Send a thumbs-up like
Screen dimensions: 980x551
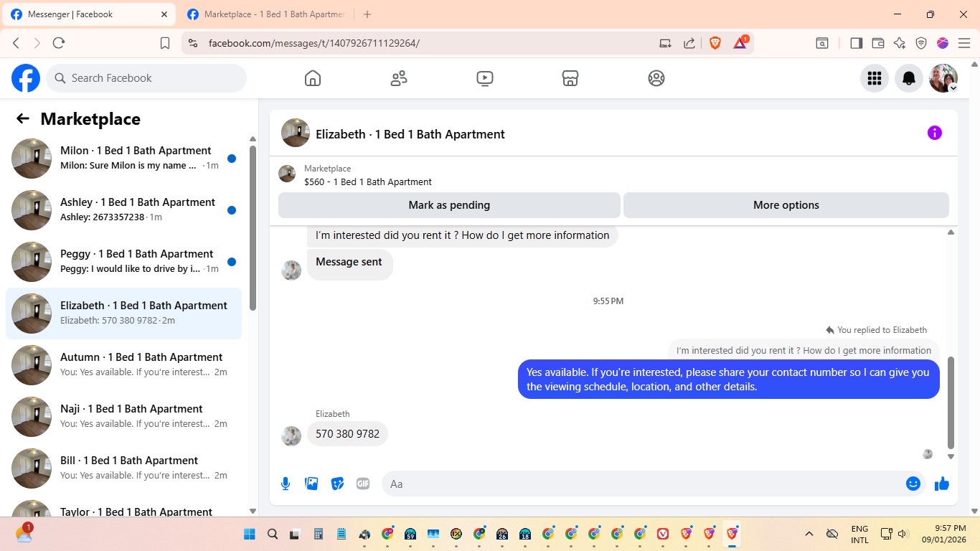click(942, 484)
